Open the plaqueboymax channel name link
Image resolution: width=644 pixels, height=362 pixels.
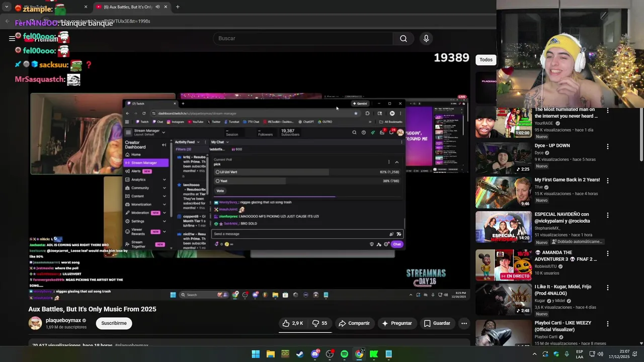tap(63, 320)
